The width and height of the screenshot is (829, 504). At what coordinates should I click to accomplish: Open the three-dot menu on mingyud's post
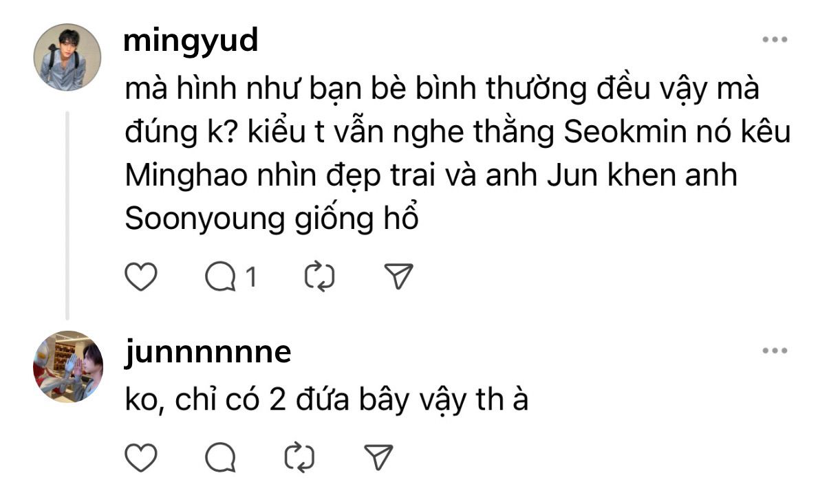(x=775, y=40)
